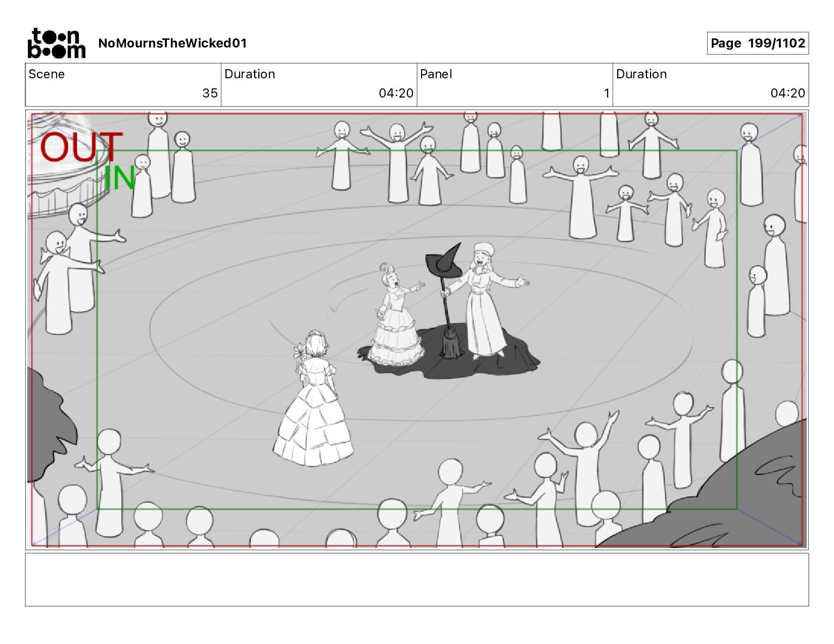Click the scene Duration label
The width and height of the screenshot is (834, 644).
click(250, 74)
